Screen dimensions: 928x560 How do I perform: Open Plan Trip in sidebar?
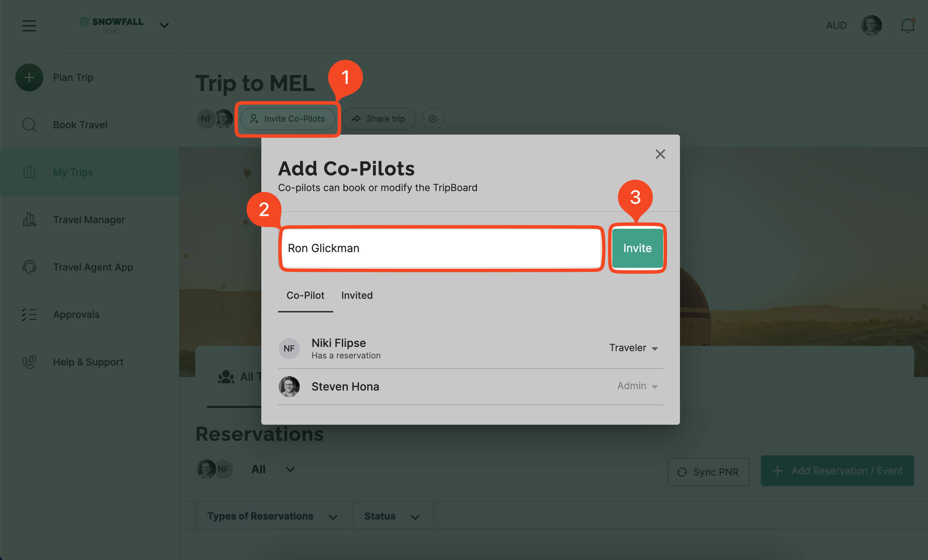(x=73, y=77)
